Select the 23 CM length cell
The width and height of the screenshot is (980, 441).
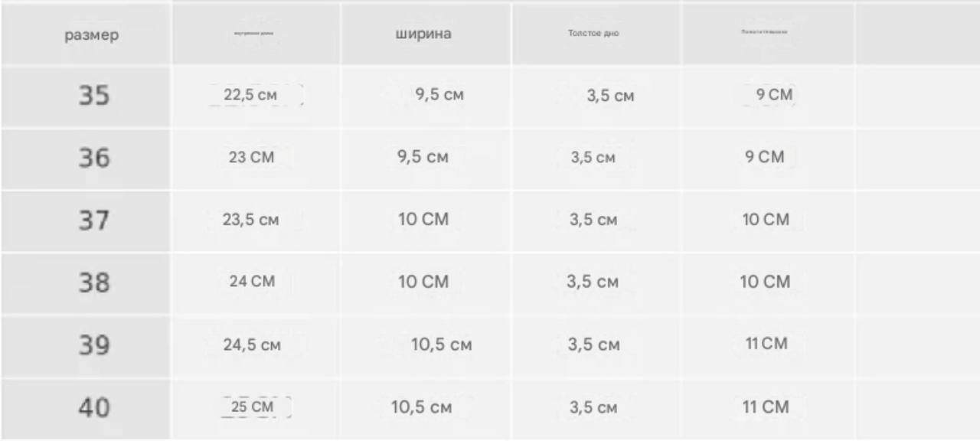[251, 158]
